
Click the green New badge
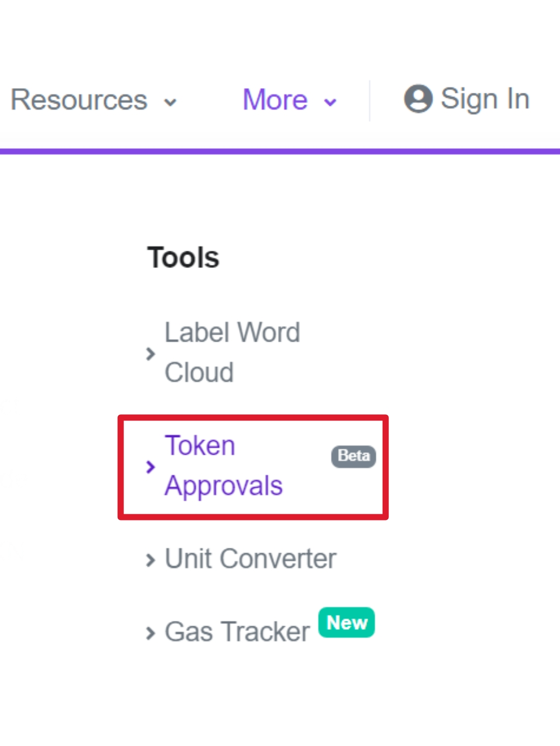coord(346,622)
